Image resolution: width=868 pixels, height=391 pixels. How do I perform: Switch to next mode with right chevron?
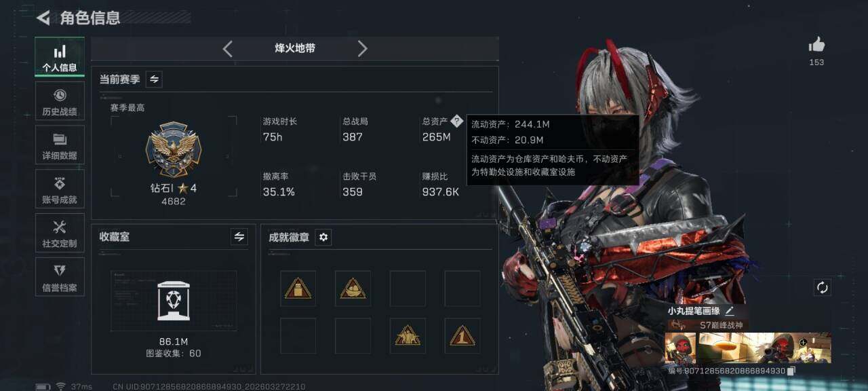tap(362, 48)
